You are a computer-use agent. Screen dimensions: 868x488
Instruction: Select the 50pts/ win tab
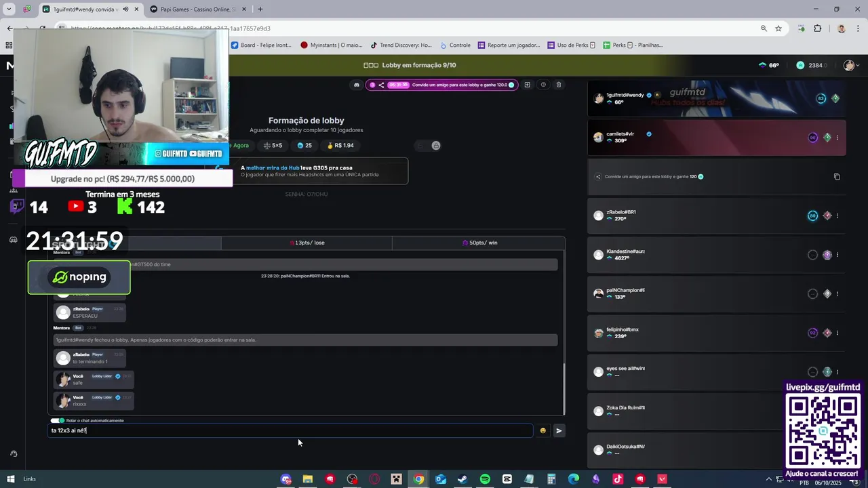point(479,243)
